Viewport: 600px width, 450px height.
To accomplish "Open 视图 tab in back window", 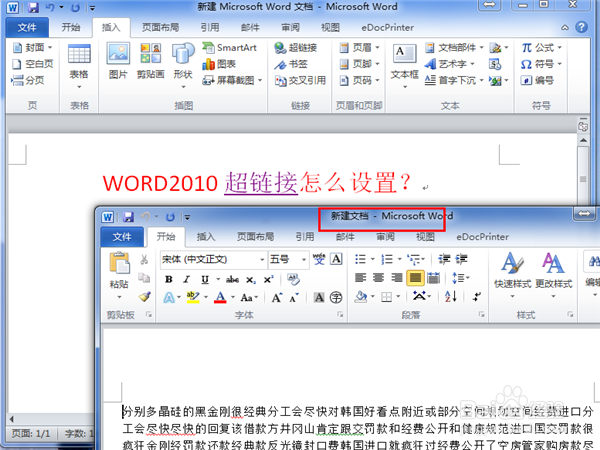I will tap(330, 27).
